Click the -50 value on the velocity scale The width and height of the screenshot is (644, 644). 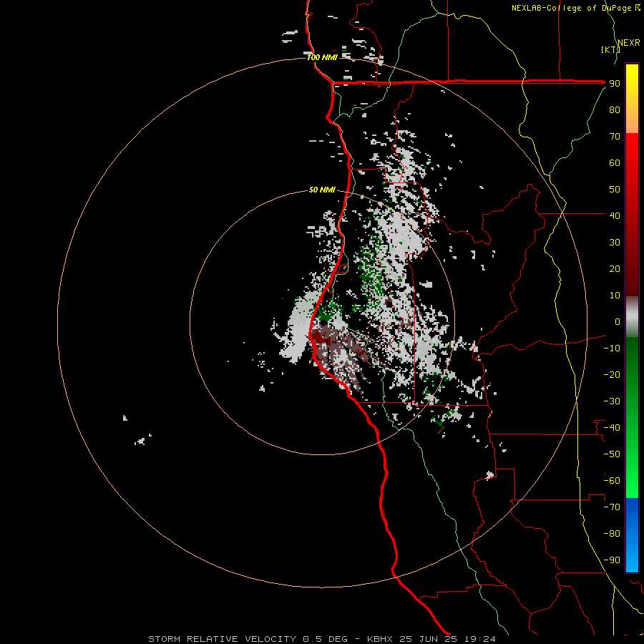[x=612, y=454]
